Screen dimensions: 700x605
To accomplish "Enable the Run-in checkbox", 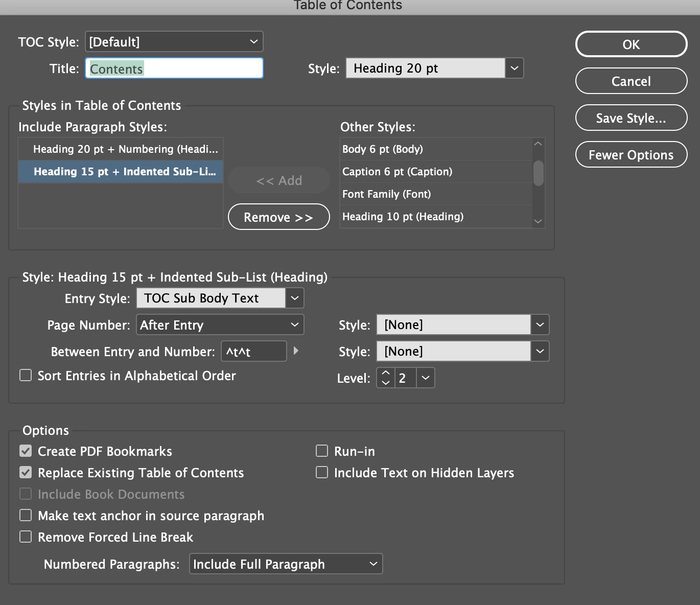I will (322, 451).
